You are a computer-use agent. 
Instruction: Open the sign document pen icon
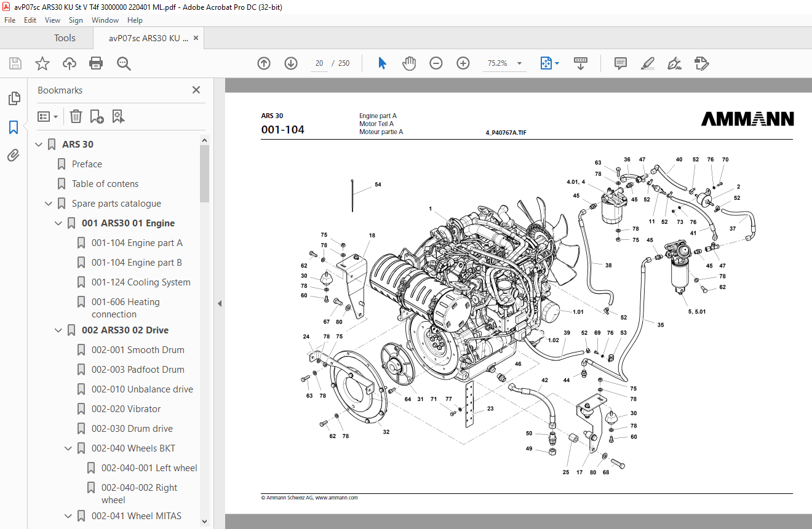674,63
